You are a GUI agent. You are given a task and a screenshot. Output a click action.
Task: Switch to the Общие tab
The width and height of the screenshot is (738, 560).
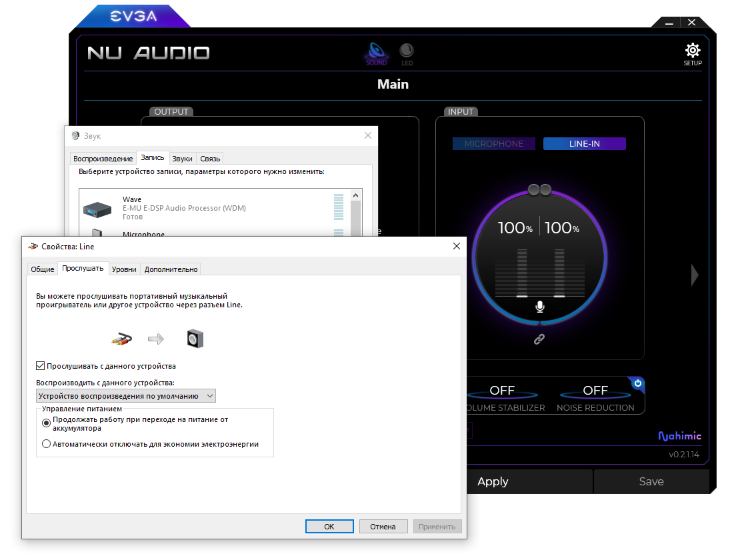pyautogui.click(x=43, y=269)
